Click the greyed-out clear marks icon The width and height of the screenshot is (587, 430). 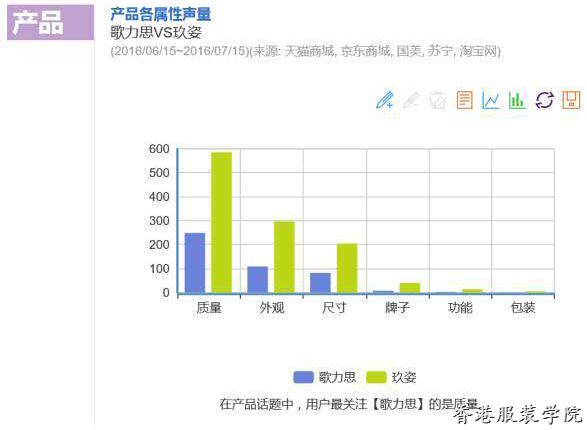click(438, 100)
